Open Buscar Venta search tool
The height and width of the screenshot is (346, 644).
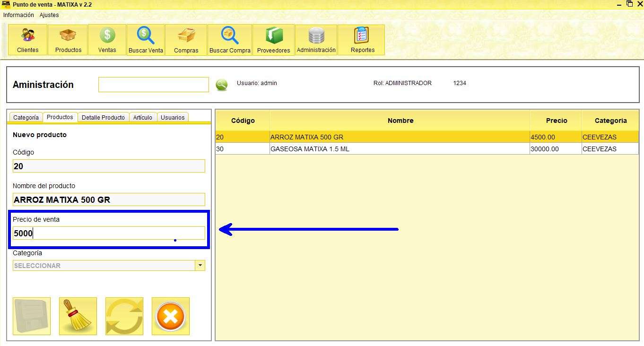[146, 40]
